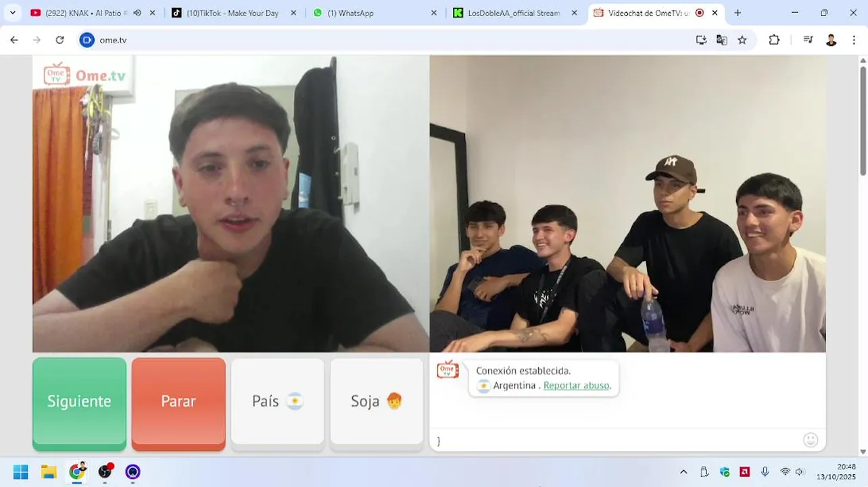Open the Soja gender selector
868x487 pixels.
(x=377, y=402)
